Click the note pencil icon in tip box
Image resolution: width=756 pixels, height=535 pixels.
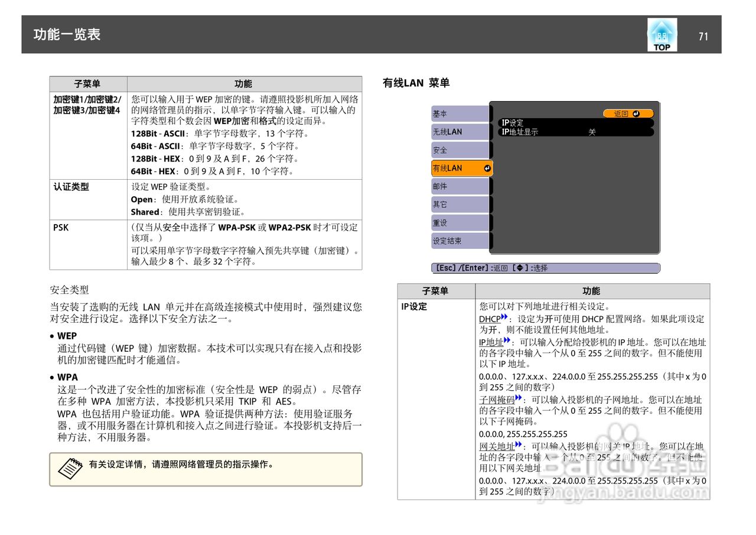click(x=70, y=468)
